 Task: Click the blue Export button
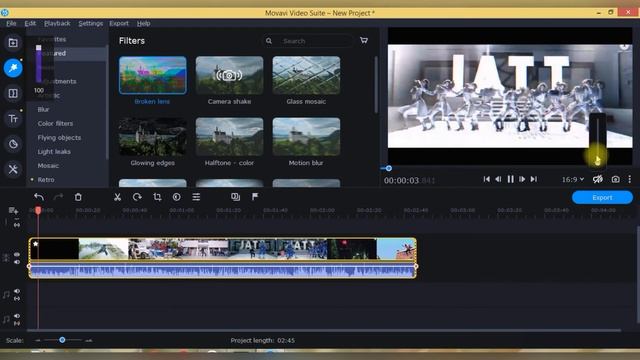(x=602, y=198)
